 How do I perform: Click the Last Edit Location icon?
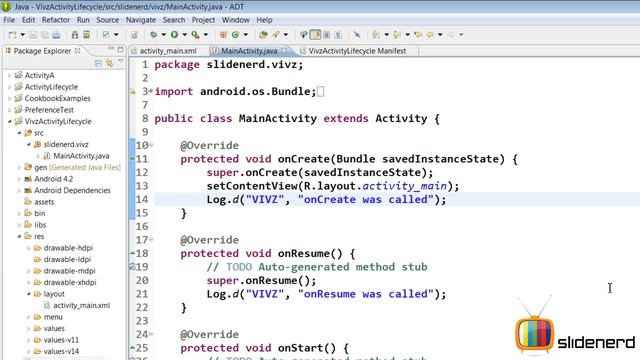pos(418,35)
